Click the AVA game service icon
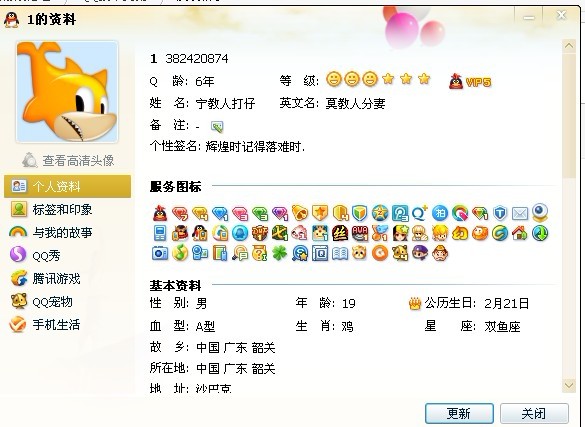The width and height of the screenshot is (585, 427). (360, 233)
